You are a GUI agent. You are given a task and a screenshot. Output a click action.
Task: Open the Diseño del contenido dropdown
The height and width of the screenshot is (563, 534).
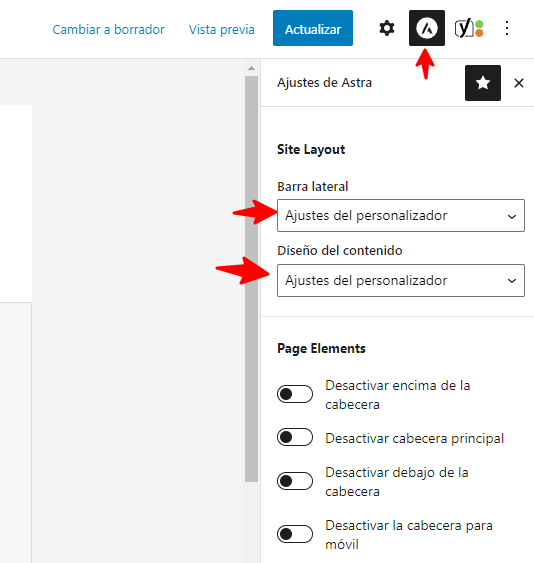coord(401,280)
